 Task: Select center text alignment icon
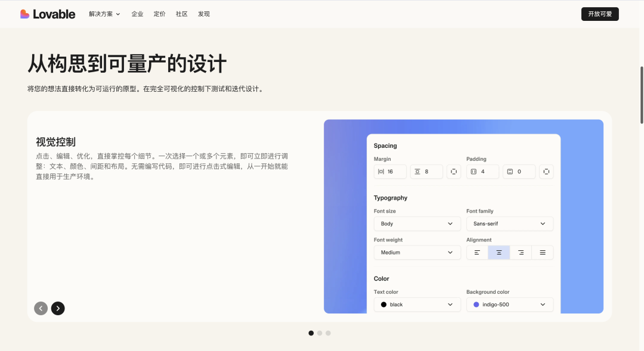click(499, 253)
